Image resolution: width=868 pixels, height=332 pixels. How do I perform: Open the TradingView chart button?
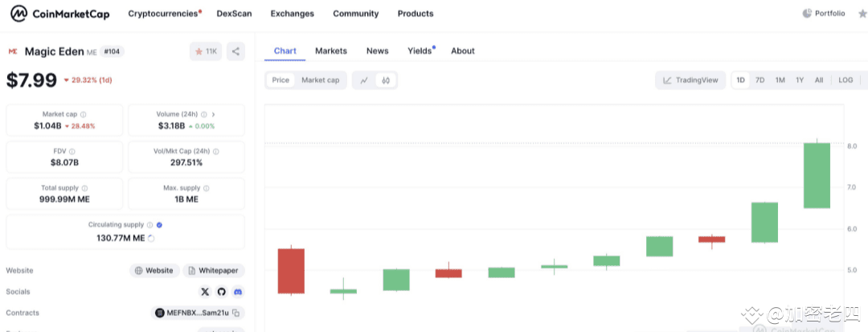pos(690,80)
